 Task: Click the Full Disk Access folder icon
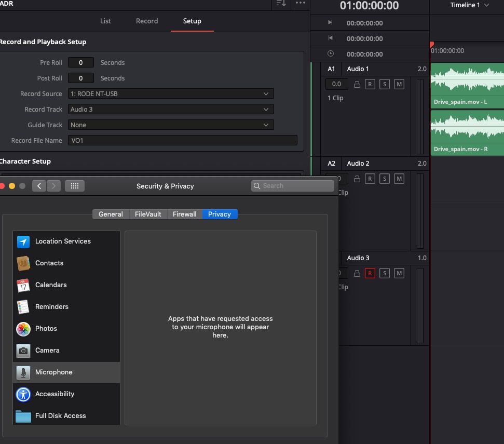pos(23,416)
